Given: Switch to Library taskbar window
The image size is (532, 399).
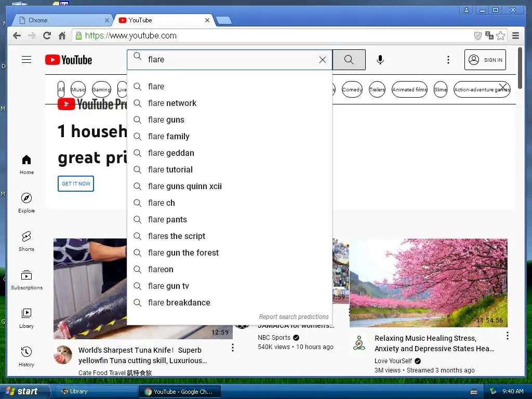Looking at the screenshot, I should pos(95,392).
